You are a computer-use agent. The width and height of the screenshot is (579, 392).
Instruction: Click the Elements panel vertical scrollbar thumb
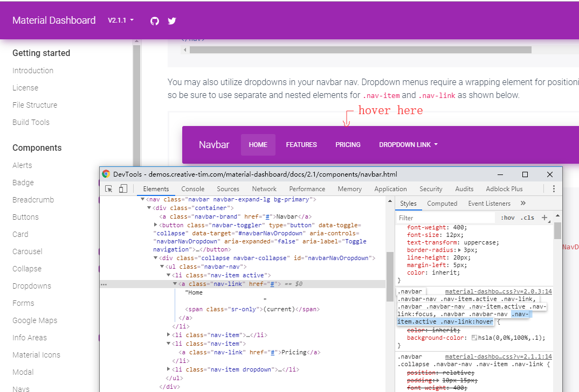pos(390,277)
